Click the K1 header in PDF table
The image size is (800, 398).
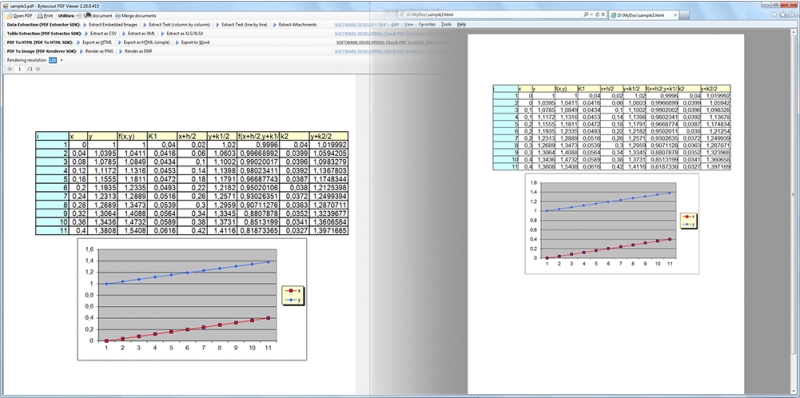click(x=162, y=136)
